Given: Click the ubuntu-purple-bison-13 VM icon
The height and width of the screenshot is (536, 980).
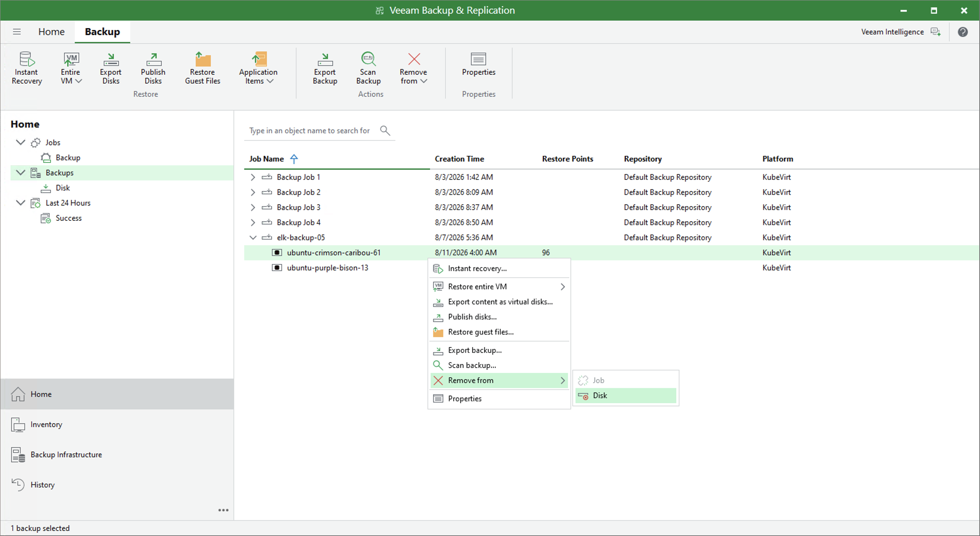Looking at the screenshot, I should pos(277,268).
